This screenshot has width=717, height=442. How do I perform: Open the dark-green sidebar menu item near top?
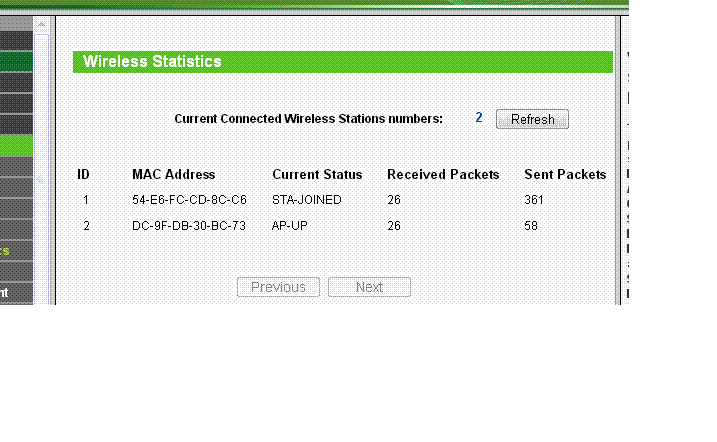[16, 61]
